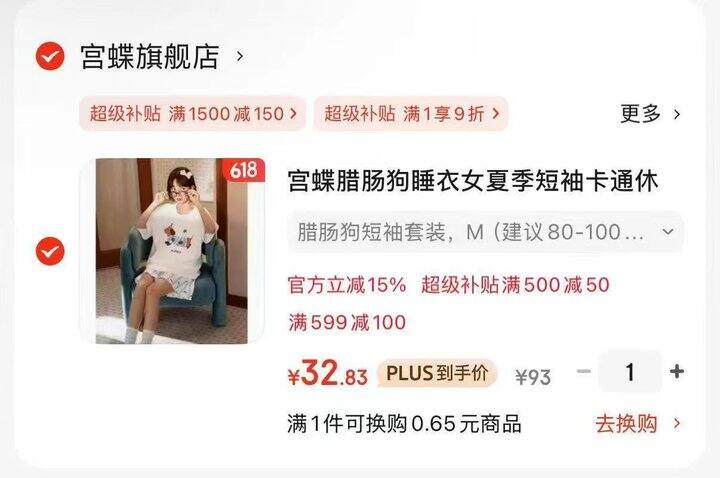Uncheck the pajama item checkbox
The width and height of the screenshot is (720, 478).
50,251
